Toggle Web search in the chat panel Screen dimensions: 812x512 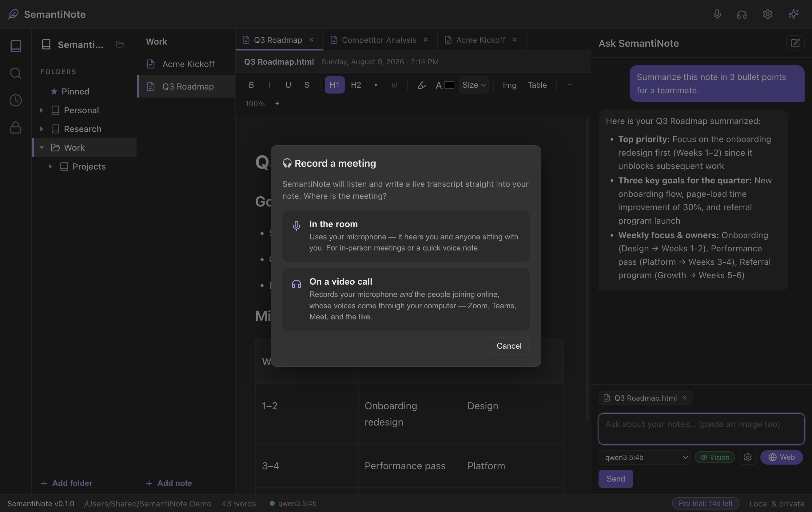[x=781, y=457]
